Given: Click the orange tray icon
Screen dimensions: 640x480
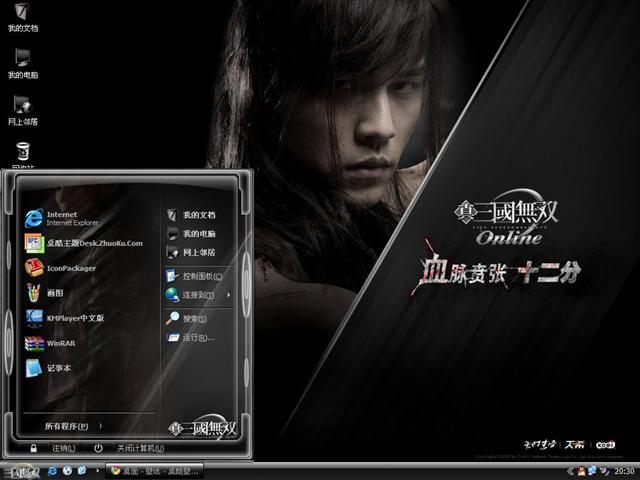Looking at the screenshot, I should [x=582, y=471].
